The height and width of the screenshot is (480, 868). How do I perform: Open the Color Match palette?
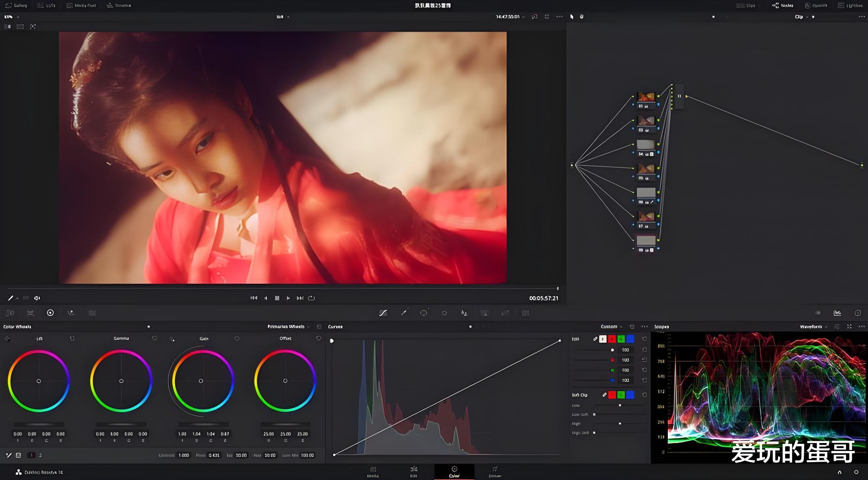tap(30, 313)
